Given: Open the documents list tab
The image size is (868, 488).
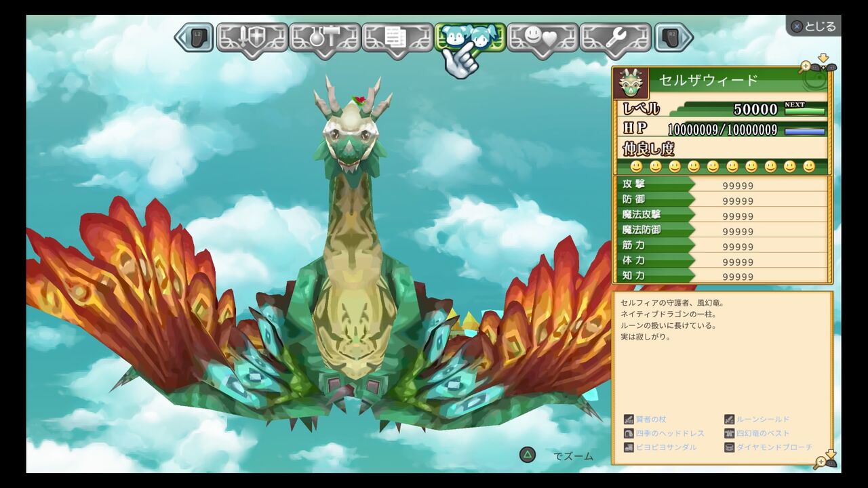Looking at the screenshot, I should click(x=397, y=39).
